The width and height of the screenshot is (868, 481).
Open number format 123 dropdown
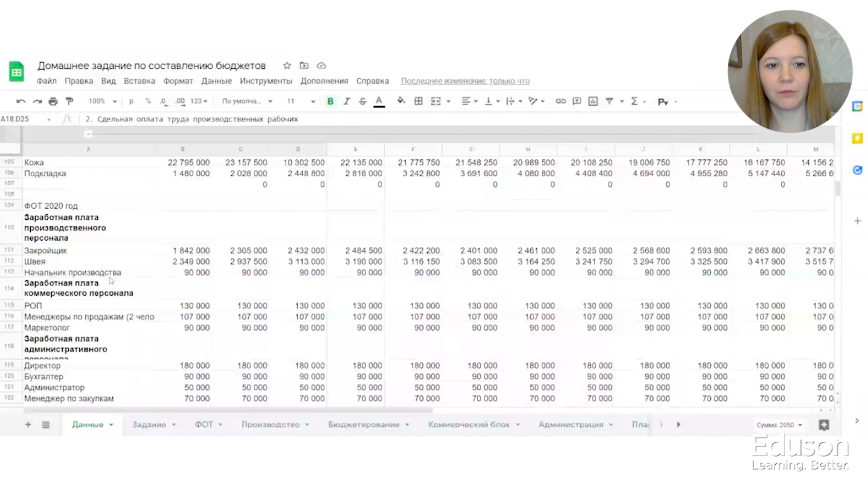tap(199, 101)
